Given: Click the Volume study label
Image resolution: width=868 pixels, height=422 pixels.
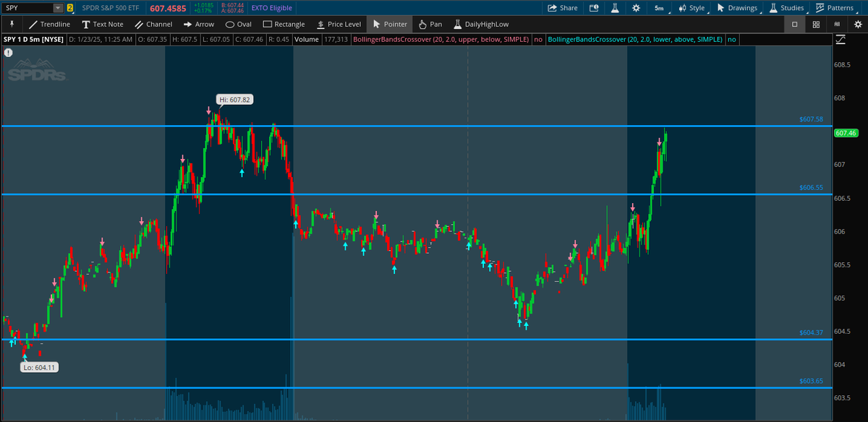Looking at the screenshot, I should [307, 39].
